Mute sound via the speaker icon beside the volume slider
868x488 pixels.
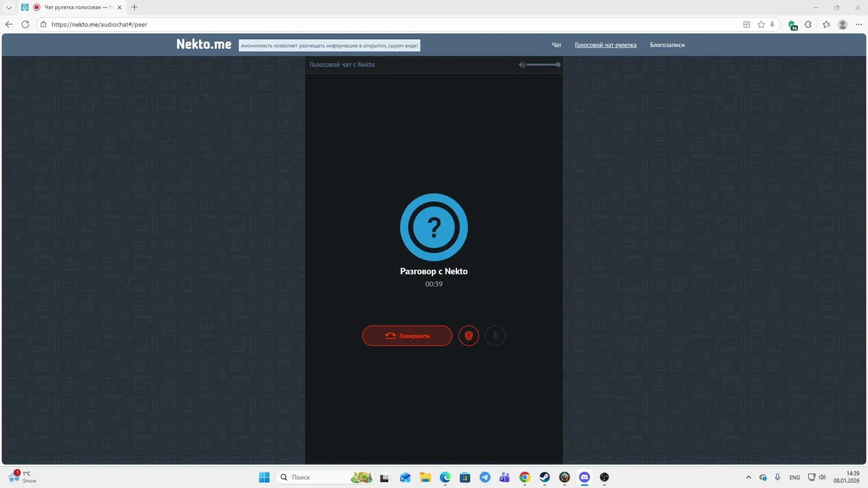522,64
